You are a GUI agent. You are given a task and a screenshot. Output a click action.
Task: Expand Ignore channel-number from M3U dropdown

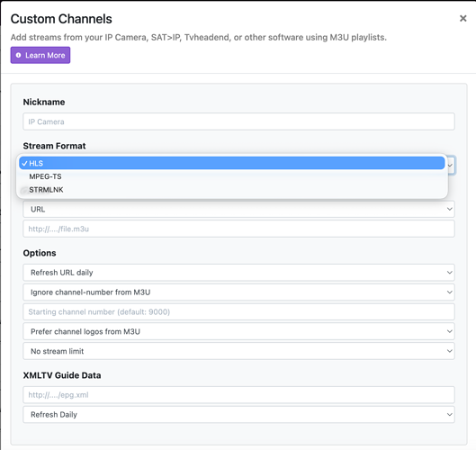click(x=238, y=292)
